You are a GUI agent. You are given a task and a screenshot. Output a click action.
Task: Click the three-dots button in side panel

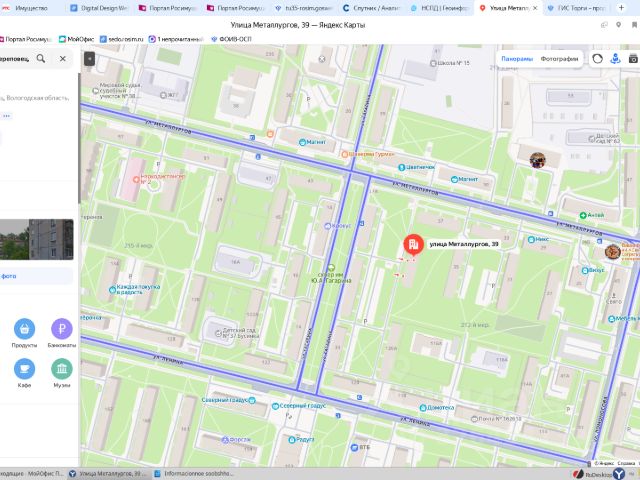6,116
